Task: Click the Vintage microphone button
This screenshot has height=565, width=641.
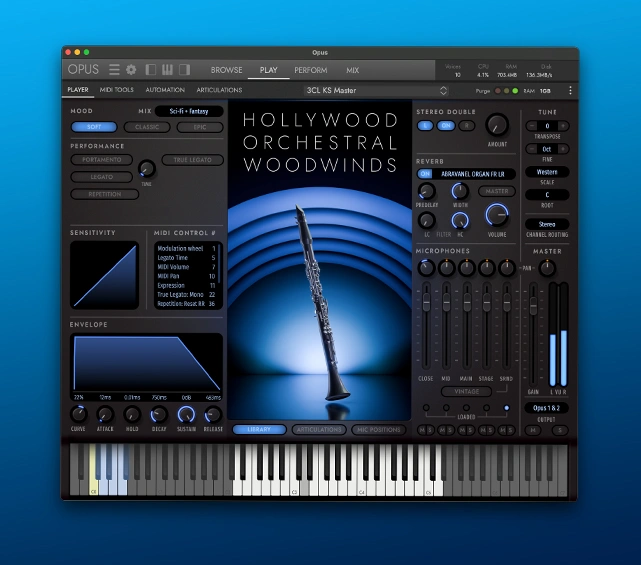Action: click(466, 391)
